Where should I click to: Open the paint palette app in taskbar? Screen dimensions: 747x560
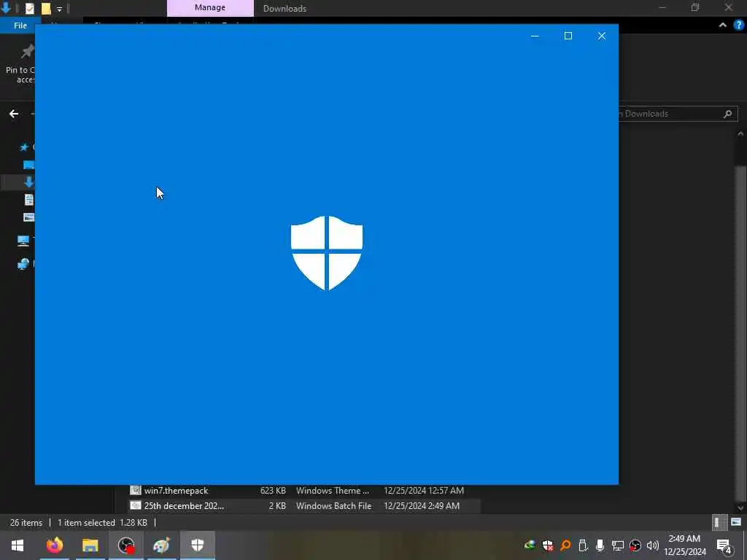point(161,545)
